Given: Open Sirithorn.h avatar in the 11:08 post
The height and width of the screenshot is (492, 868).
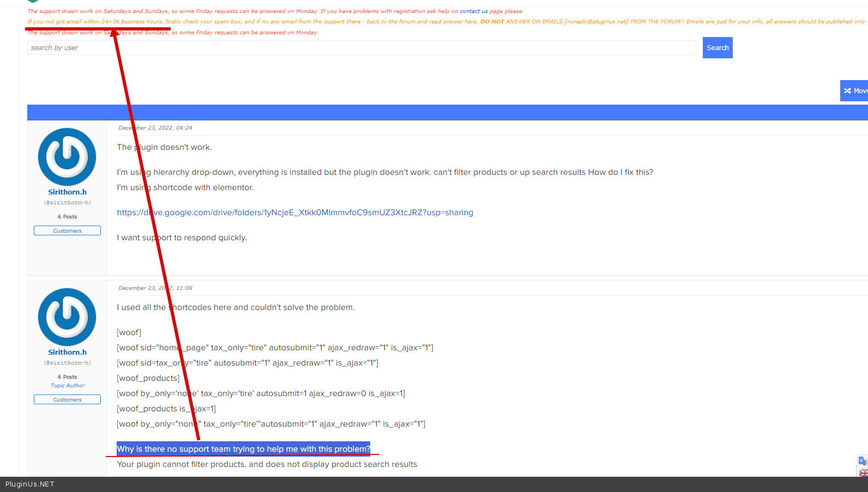Looking at the screenshot, I should 67,317.
